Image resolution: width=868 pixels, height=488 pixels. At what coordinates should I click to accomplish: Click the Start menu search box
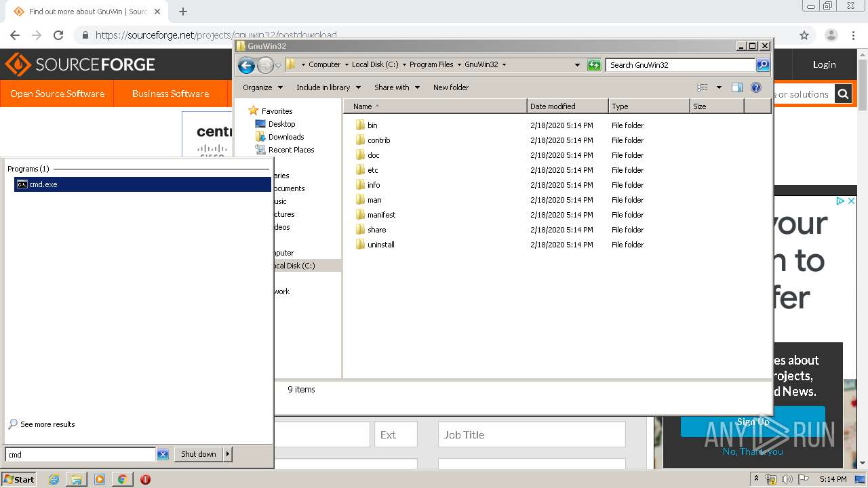point(81,455)
